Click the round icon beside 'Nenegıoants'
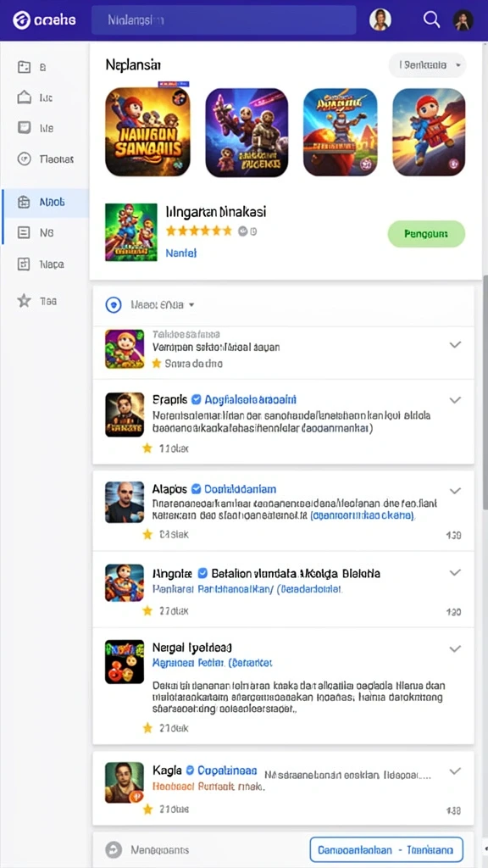This screenshot has width=488, height=868. click(114, 849)
